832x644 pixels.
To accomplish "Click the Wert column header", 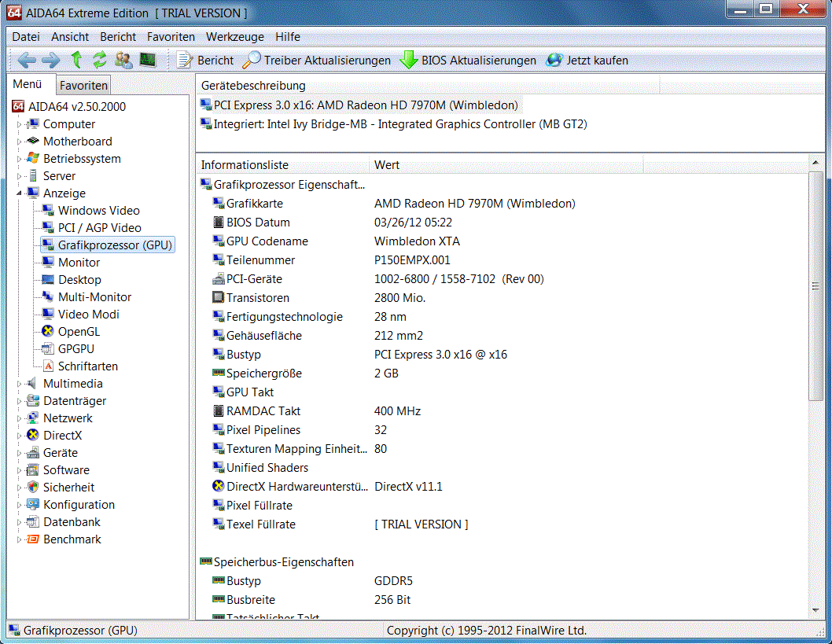I will point(506,165).
